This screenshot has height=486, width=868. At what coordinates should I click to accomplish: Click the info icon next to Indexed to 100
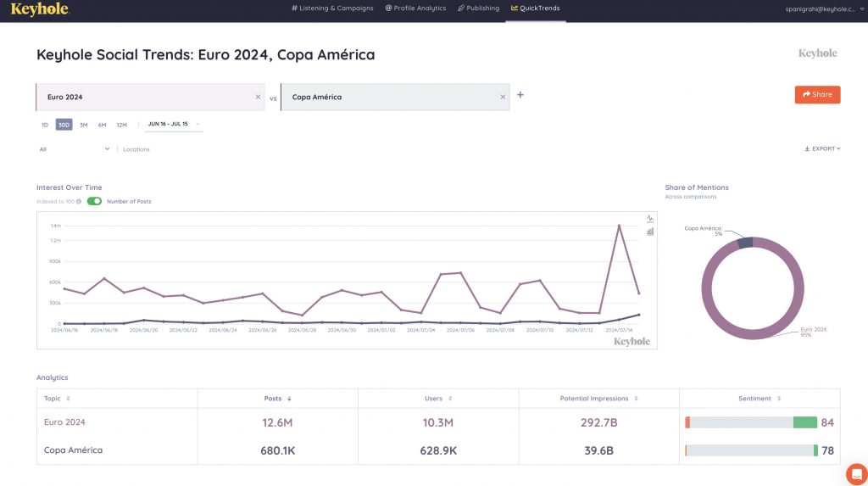tap(79, 201)
